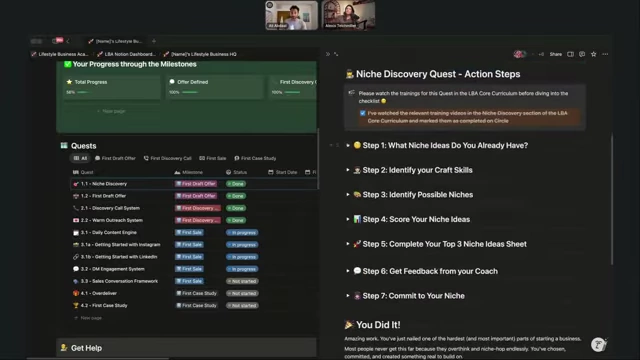The width and height of the screenshot is (640, 360).
Task: Open 3.1a - Getting Started with Instagram
Action: coord(120,244)
